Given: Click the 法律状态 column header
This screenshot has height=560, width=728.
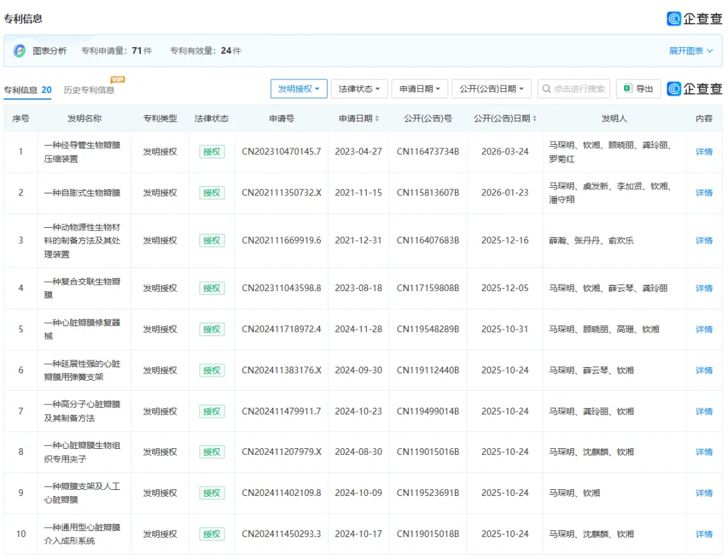Looking at the screenshot, I should click(x=212, y=119).
